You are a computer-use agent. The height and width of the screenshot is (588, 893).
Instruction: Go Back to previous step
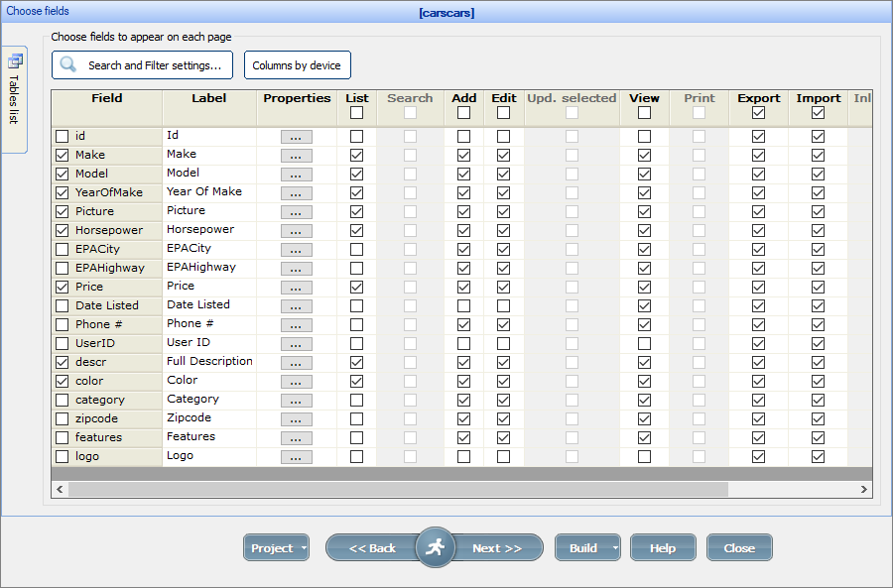click(372, 548)
